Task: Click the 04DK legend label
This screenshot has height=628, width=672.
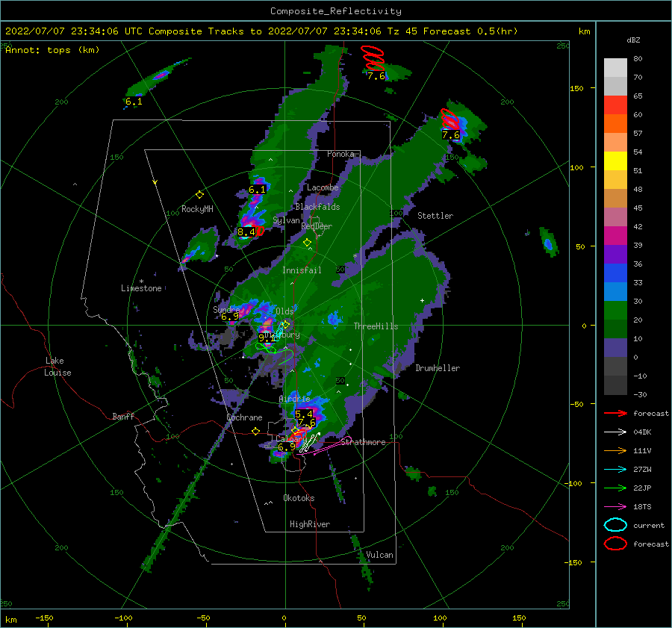Action: tap(642, 432)
